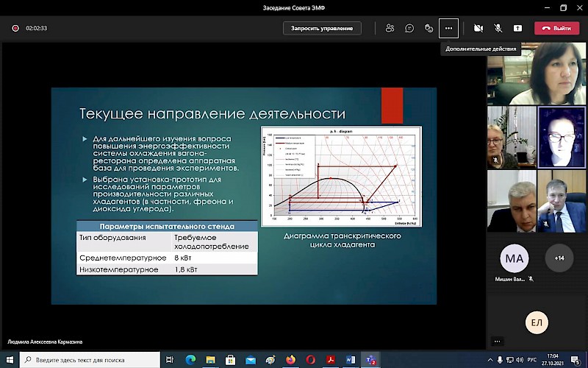
Task: Open the meeting chat icon
Action: (409, 28)
